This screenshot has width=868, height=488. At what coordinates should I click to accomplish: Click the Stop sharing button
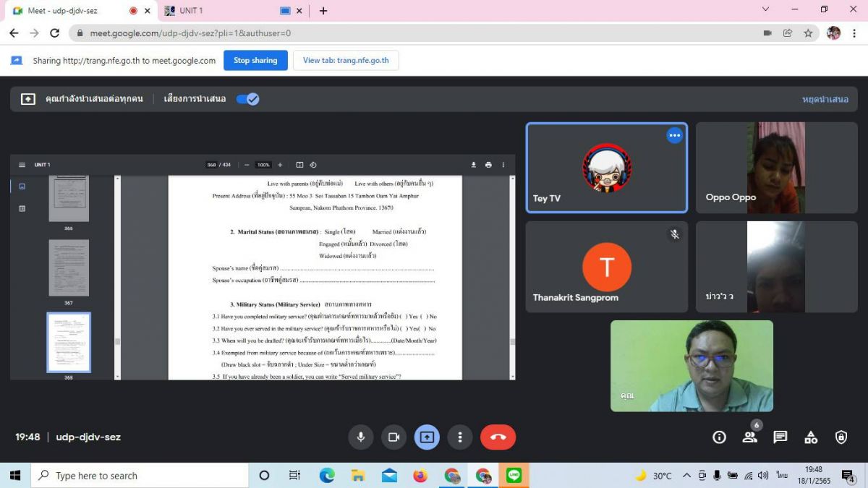point(255,61)
